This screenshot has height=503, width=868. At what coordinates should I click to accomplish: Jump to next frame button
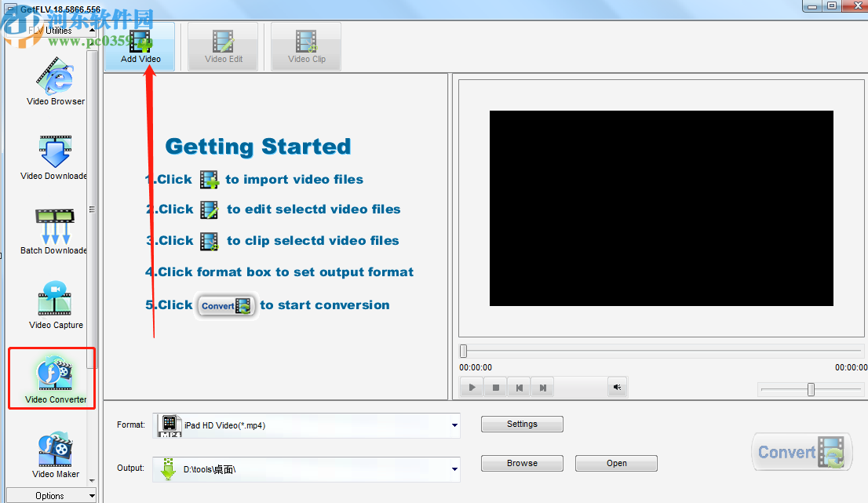click(x=542, y=388)
